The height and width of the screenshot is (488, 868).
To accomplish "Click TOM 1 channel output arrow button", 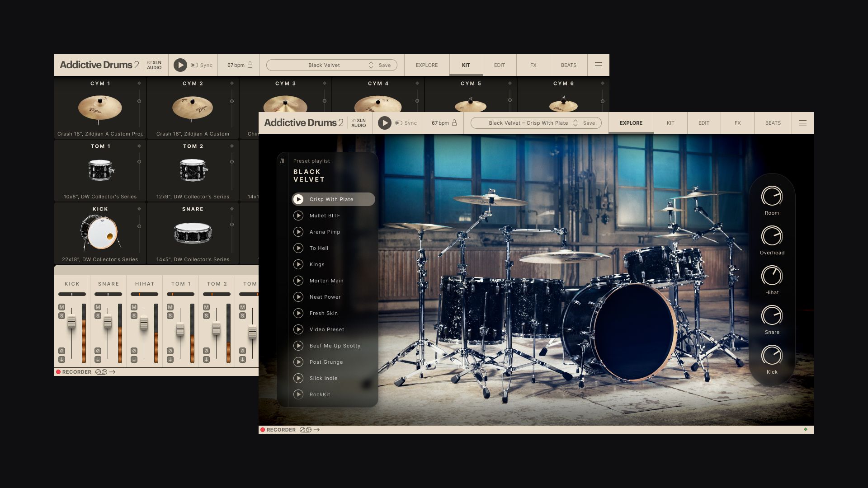I will [170, 360].
